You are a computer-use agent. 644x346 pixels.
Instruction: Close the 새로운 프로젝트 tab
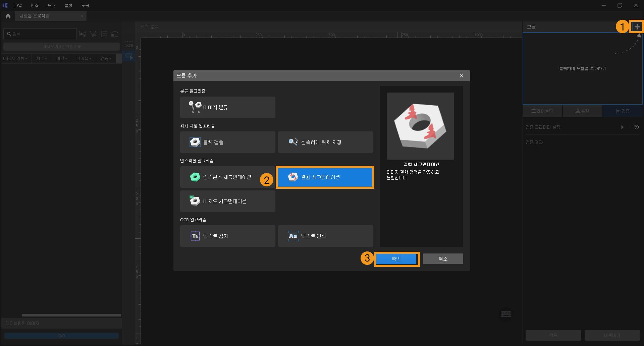[x=82, y=16]
